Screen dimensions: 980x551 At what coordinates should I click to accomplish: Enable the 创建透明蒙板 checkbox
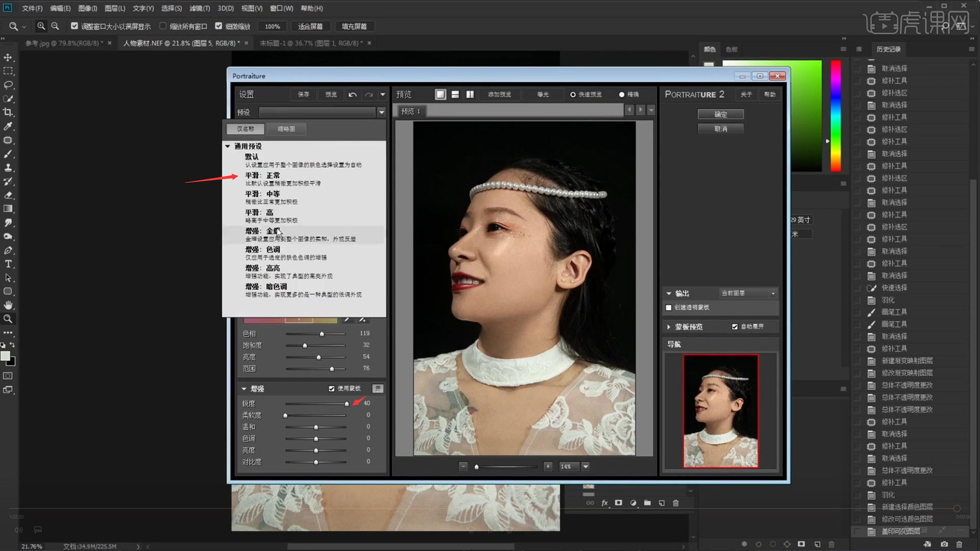pos(669,308)
